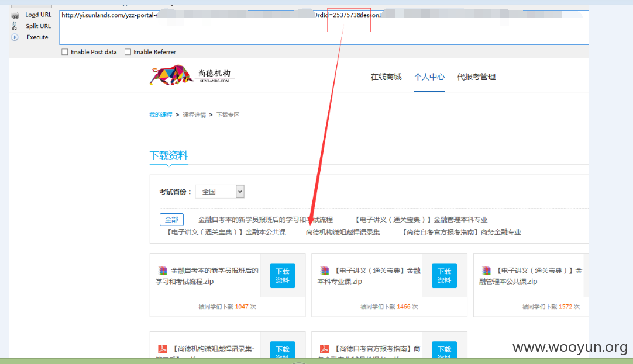Click the 下载资料 section heading
633x364 pixels.
[168, 155]
